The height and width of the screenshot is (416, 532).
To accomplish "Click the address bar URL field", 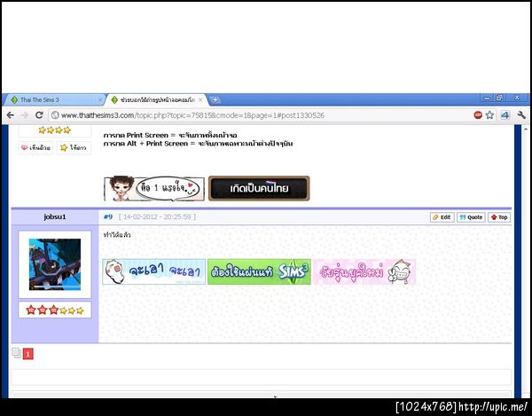I will click(261, 115).
